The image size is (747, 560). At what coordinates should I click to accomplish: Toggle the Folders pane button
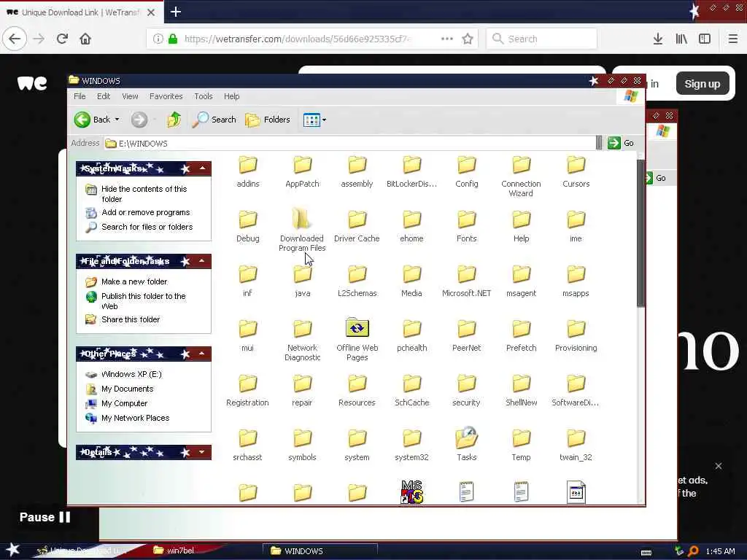coord(268,120)
